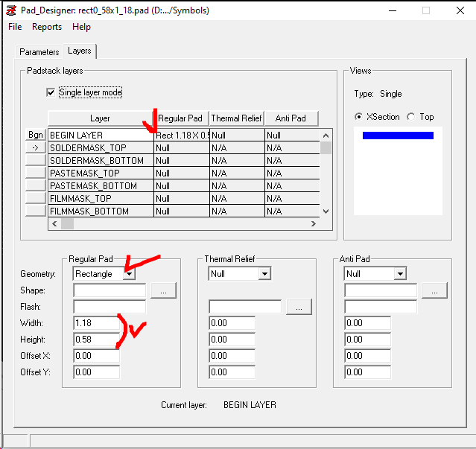Viewport: 476px width, 449px height.
Task: Select the SOLDERMASK_TOP layer cell
Action: click(x=101, y=147)
